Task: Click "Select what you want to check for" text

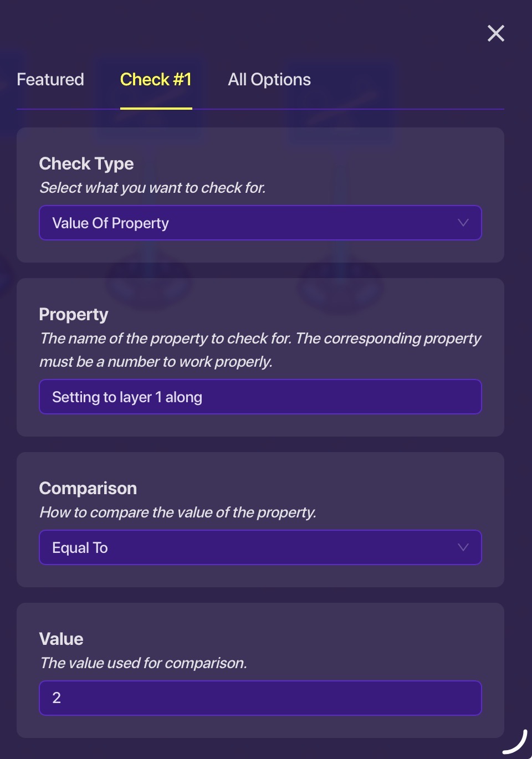Action: coord(152,188)
